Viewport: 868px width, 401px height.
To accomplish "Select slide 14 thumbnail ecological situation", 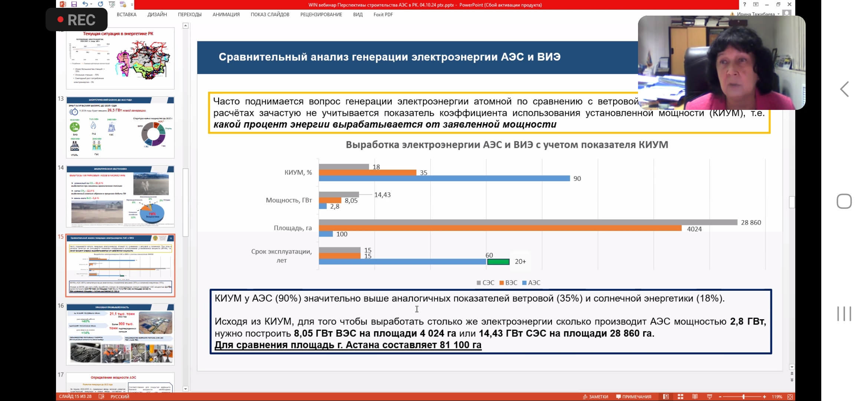I will [120, 196].
